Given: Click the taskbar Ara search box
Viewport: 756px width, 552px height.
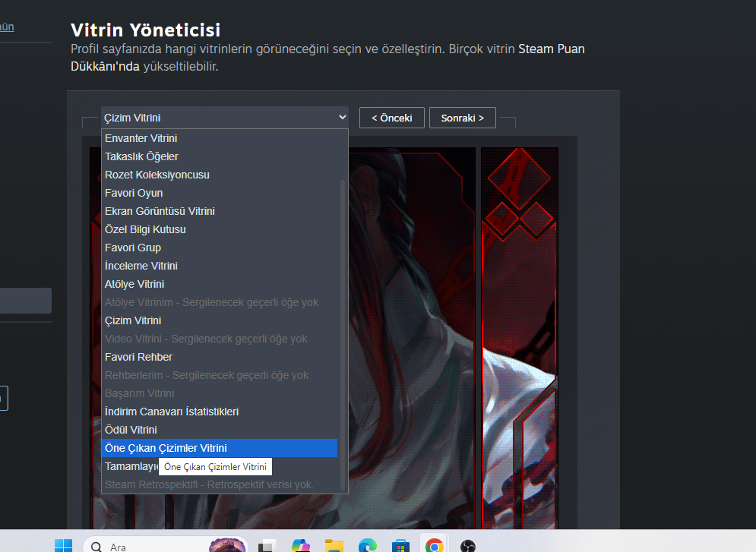Looking at the screenshot, I should [166, 545].
